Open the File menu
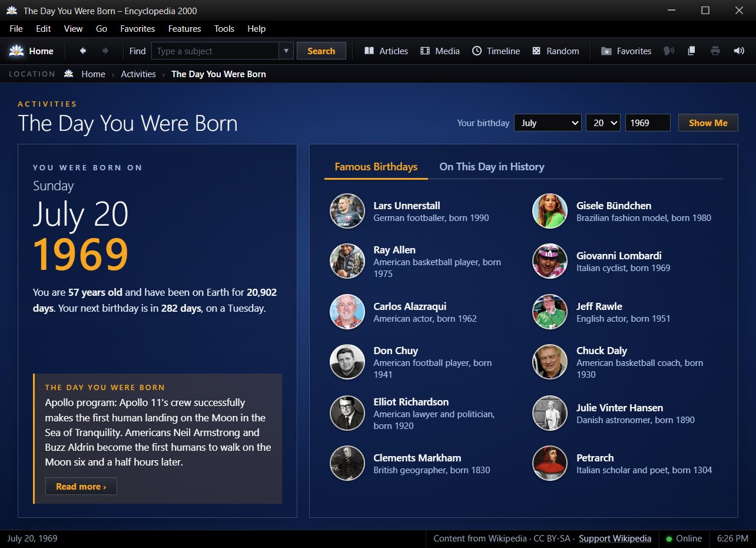Viewport: 756px width, 548px height. coord(16,29)
